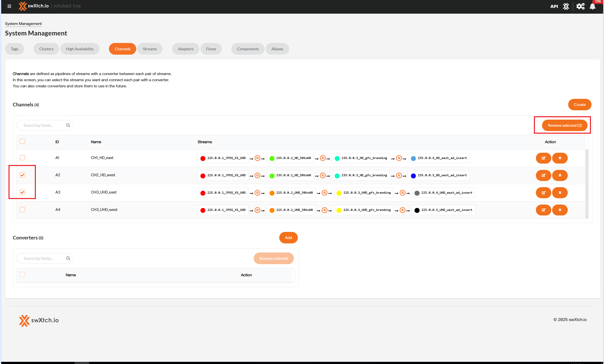
Task: Open the High Availability tab
Action: [80, 49]
